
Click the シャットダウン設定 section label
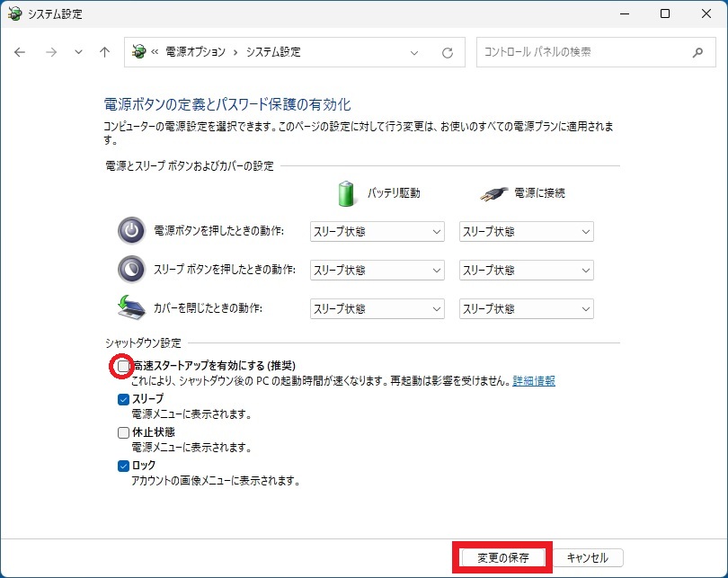pos(143,343)
